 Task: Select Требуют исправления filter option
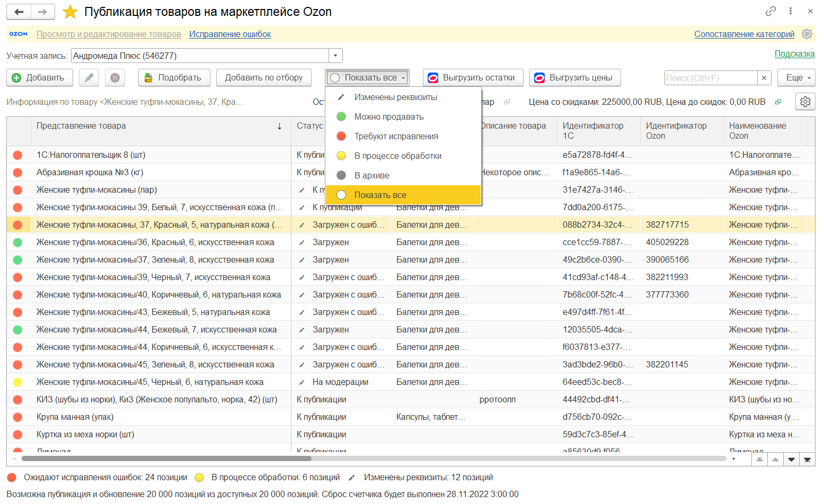tap(403, 137)
